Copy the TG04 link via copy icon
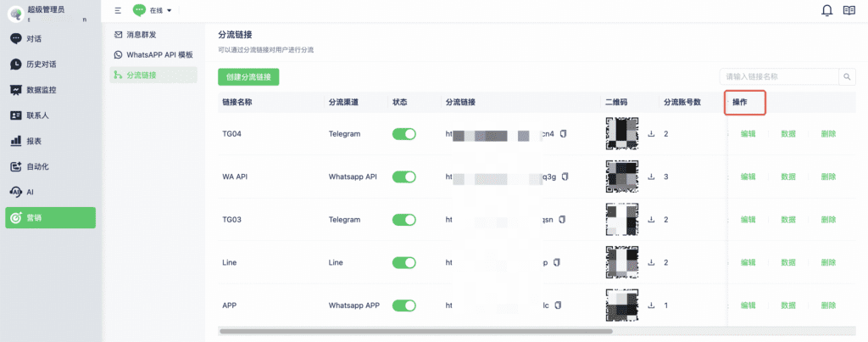868x342 pixels. pyautogui.click(x=563, y=133)
